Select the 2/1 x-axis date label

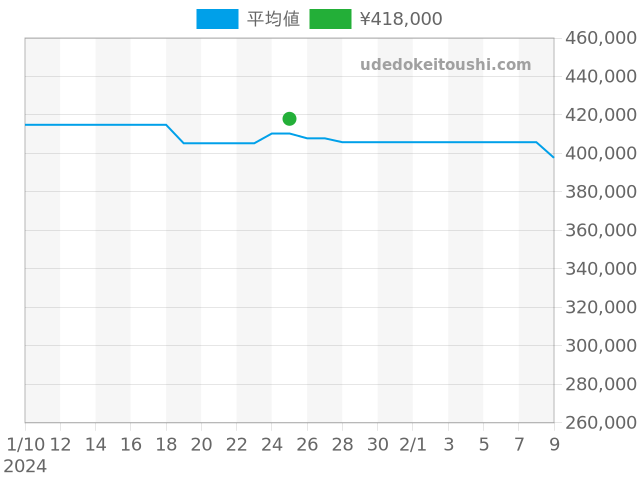tap(413, 444)
